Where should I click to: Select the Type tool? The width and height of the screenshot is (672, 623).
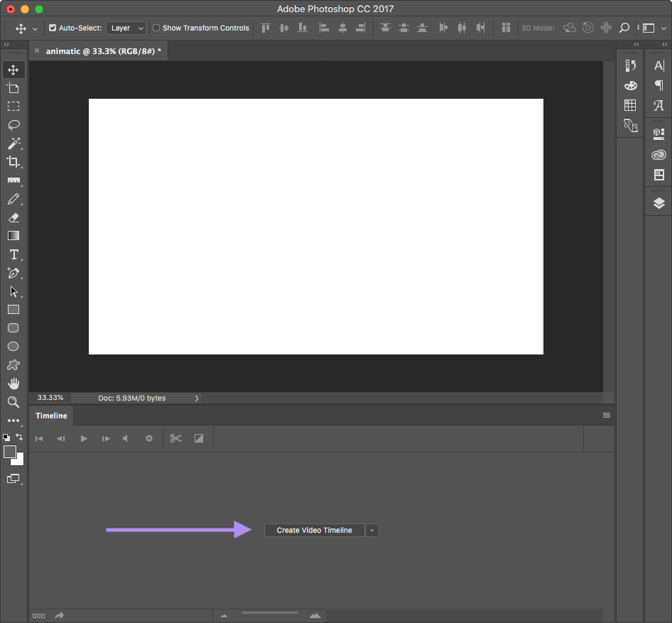(13, 254)
